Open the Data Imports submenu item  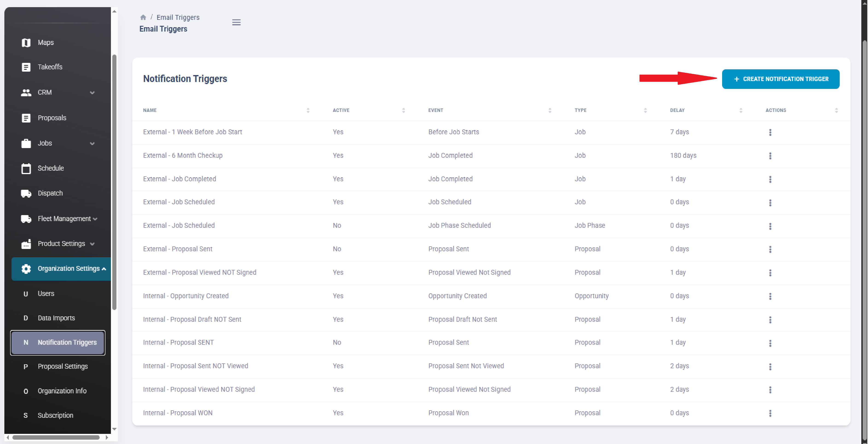click(58, 318)
